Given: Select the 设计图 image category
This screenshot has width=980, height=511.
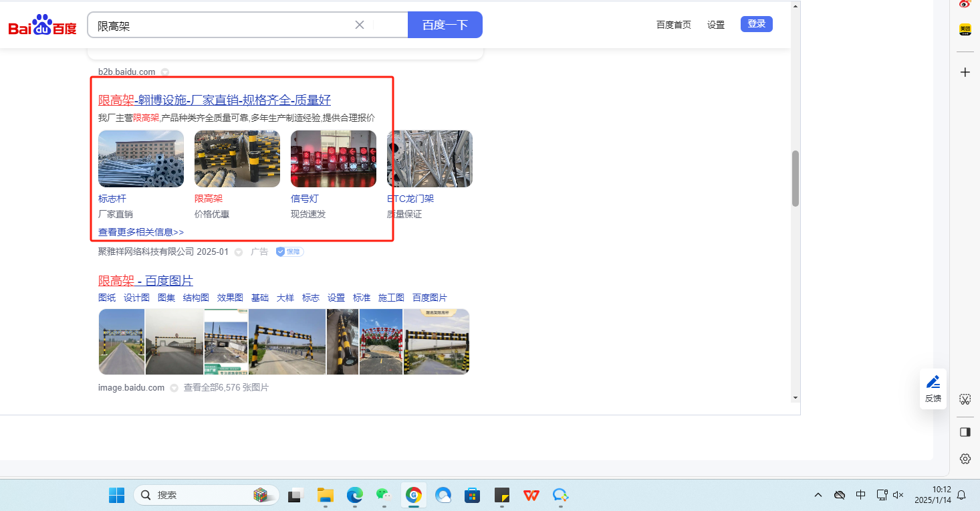Looking at the screenshot, I should [x=136, y=298].
